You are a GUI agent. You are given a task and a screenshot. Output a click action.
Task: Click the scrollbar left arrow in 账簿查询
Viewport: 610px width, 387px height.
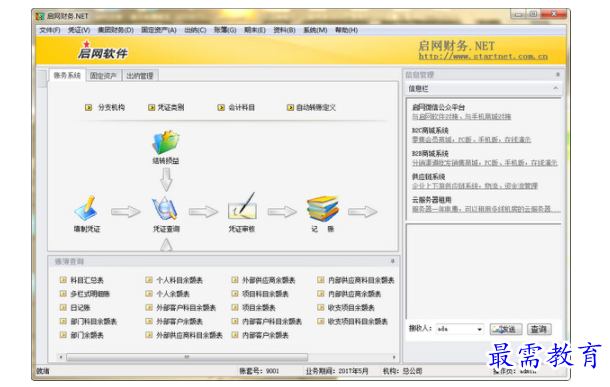[x=61, y=357]
